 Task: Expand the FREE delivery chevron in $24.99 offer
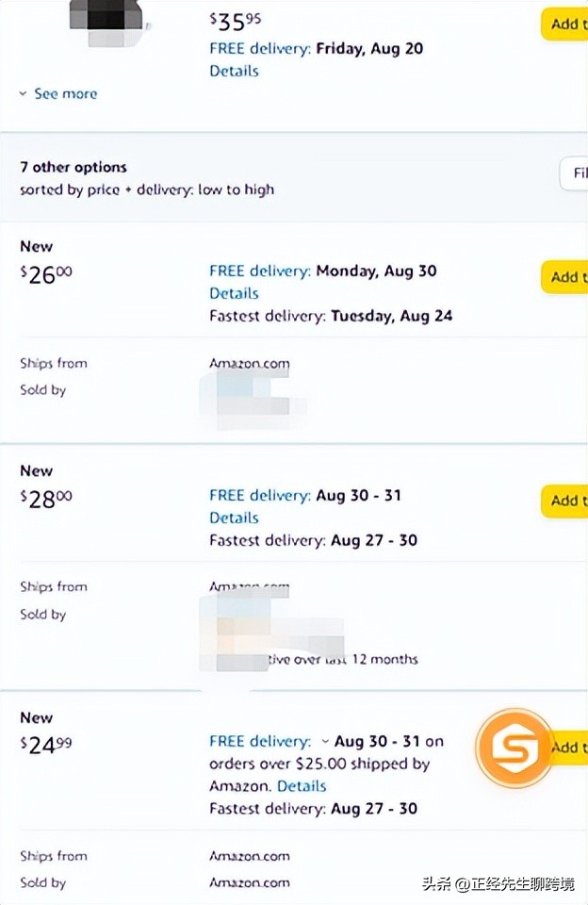click(x=325, y=741)
